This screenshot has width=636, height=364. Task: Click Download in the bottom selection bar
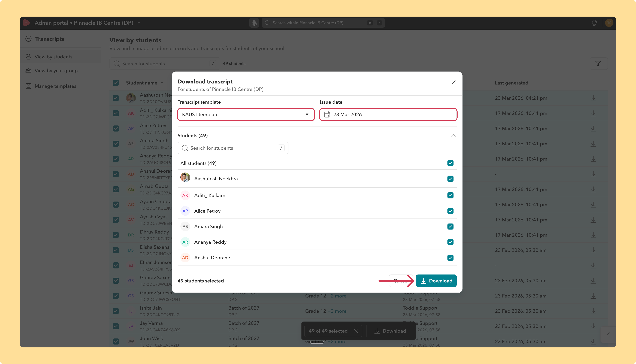pyautogui.click(x=390, y=331)
